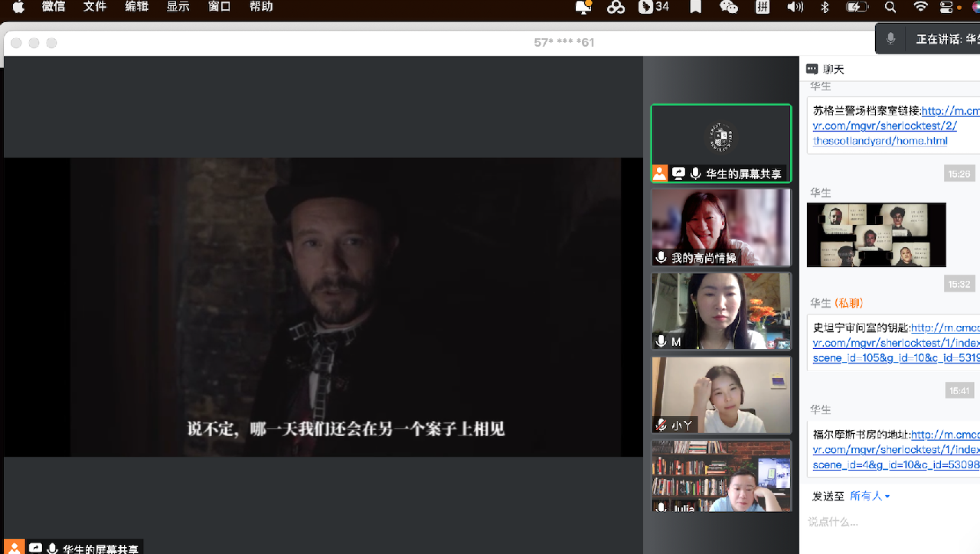Screen dimensions: 980x554
Task: Click the 16:41 timestamp in chat
Action: coord(959,390)
